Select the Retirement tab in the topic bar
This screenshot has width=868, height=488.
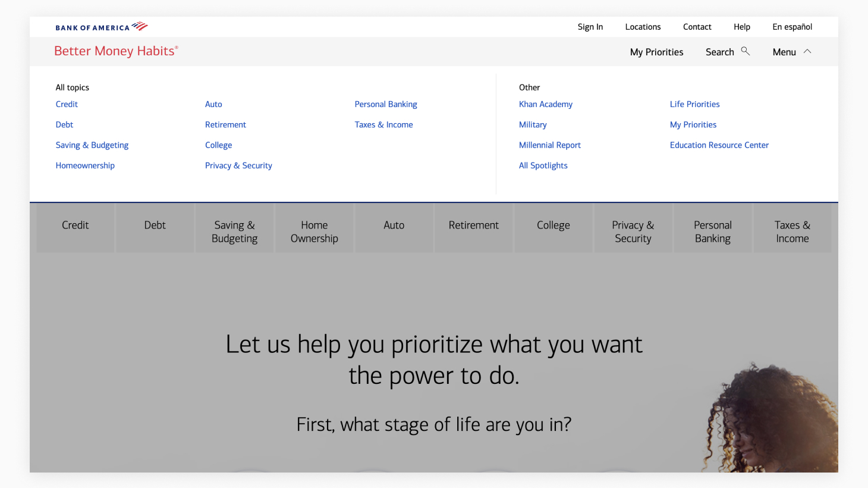473,226
